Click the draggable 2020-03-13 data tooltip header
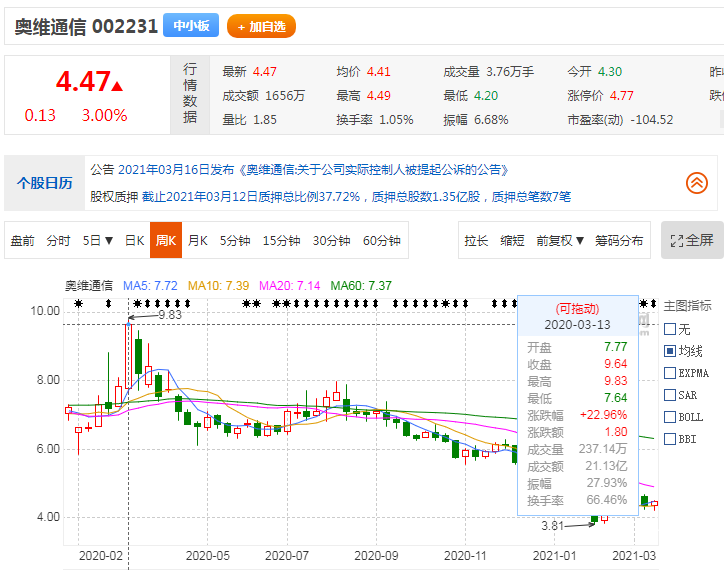The image size is (724, 570). [577, 317]
